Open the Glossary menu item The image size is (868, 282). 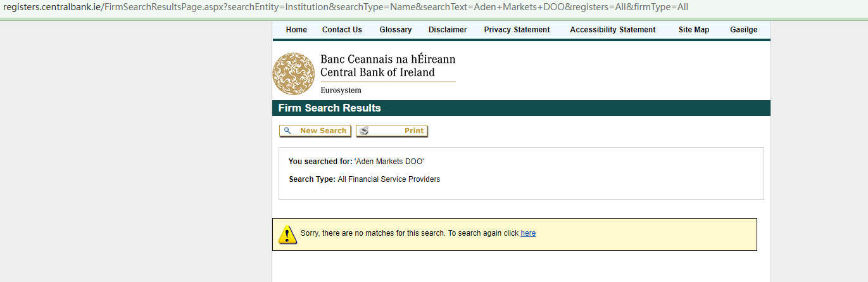tap(396, 30)
